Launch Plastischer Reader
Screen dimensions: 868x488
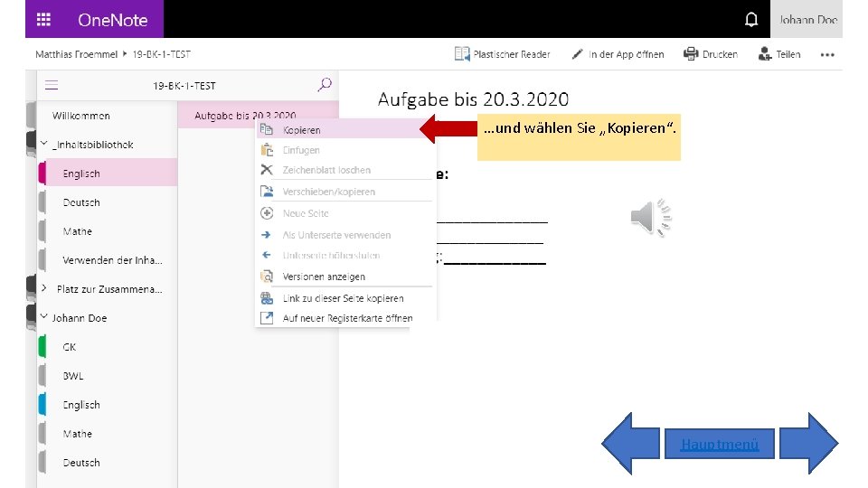coord(502,54)
